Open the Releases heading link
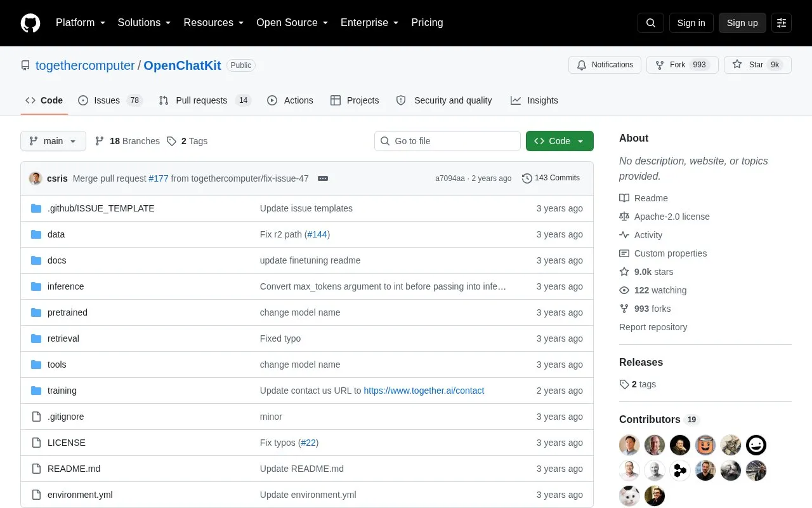Screen dimensions: 812x508 pyautogui.click(x=641, y=363)
